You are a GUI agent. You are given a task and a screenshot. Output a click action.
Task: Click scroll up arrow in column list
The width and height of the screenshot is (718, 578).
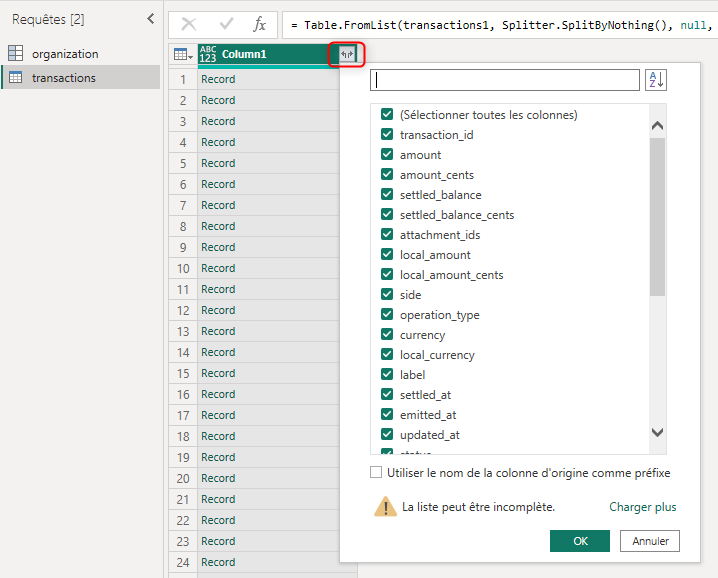pyautogui.click(x=657, y=125)
